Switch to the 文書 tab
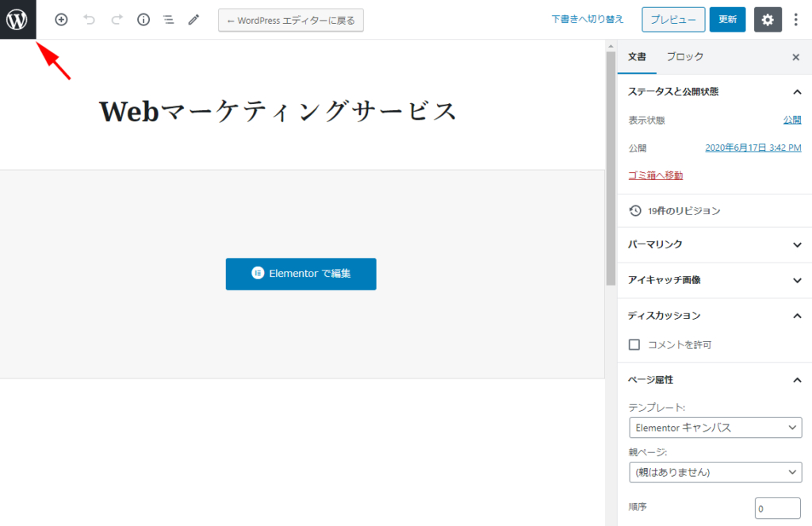The width and height of the screenshot is (812, 526). (x=637, y=56)
